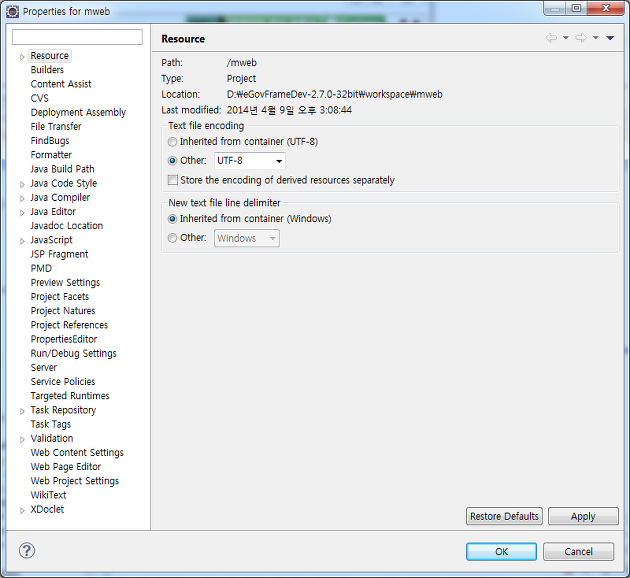
Task: Click the help question mark icon
Action: 27,551
